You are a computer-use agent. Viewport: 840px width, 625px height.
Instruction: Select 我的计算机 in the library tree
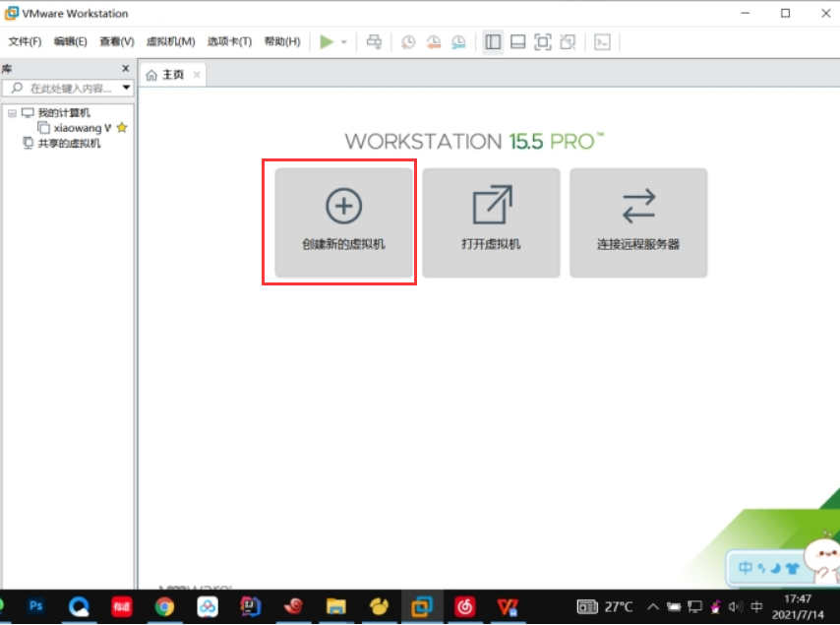(64, 112)
